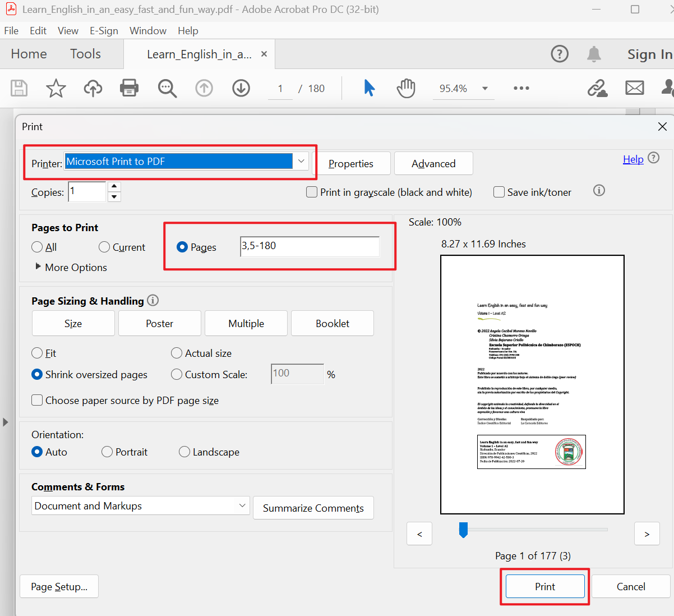Click the magnifier find text icon
Viewport: 674px width, 616px height.
click(167, 88)
